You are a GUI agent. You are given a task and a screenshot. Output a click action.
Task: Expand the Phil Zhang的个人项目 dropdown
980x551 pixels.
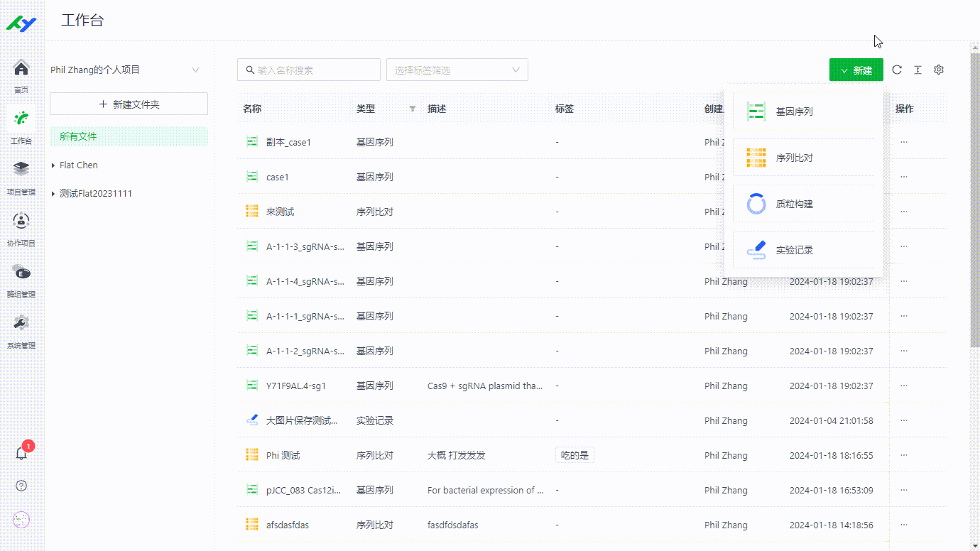196,70
